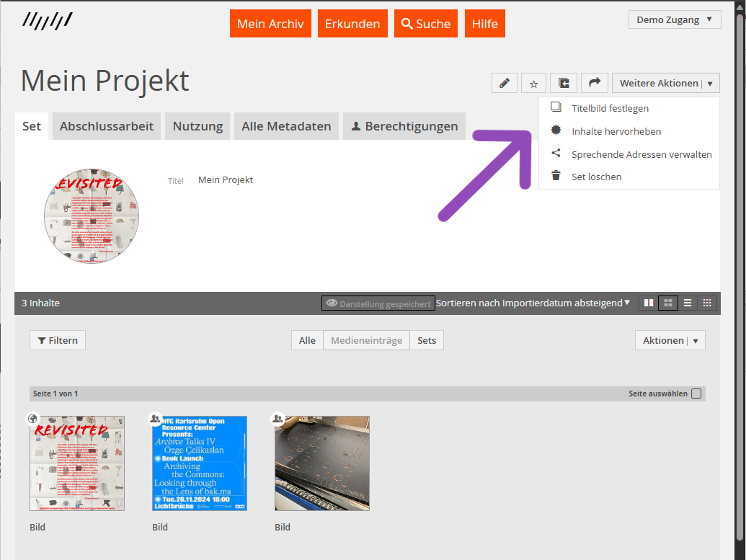Click the 'Filtern' button
Viewport: 746px width, 560px height.
point(58,340)
